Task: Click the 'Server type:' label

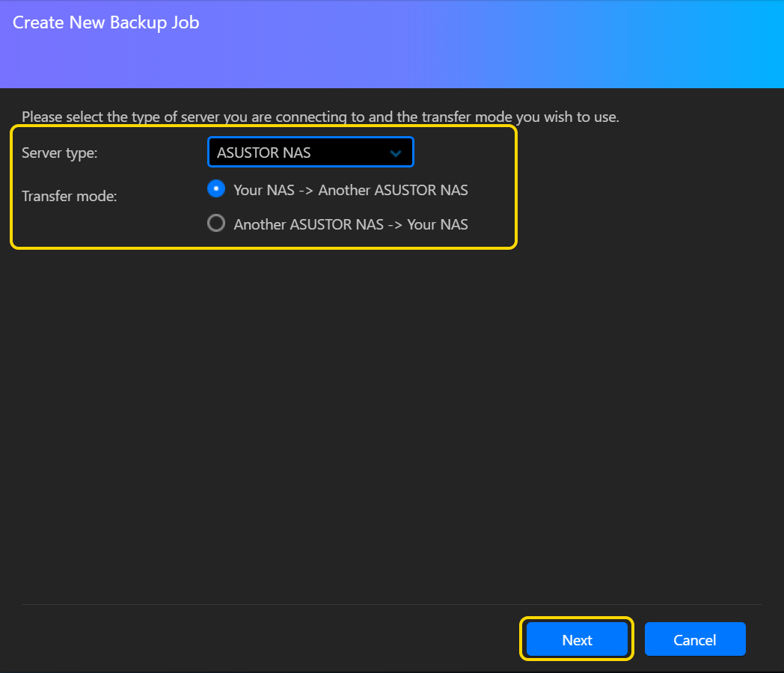Action: 60,153
